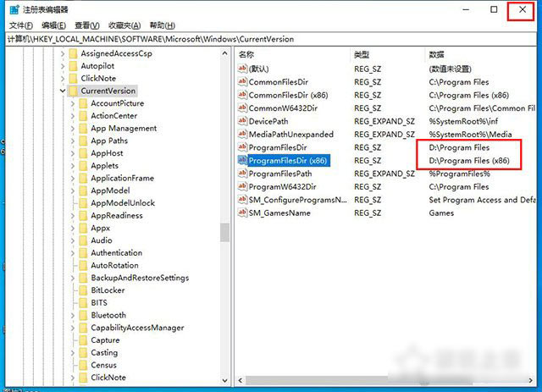
Task: Click the App Management folder icon
Action: click(x=83, y=128)
